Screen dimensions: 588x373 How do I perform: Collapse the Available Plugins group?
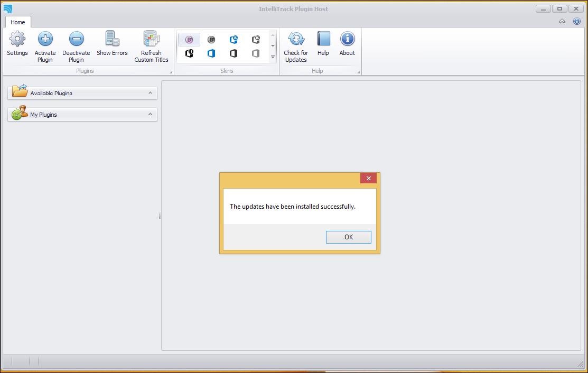click(150, 92)
